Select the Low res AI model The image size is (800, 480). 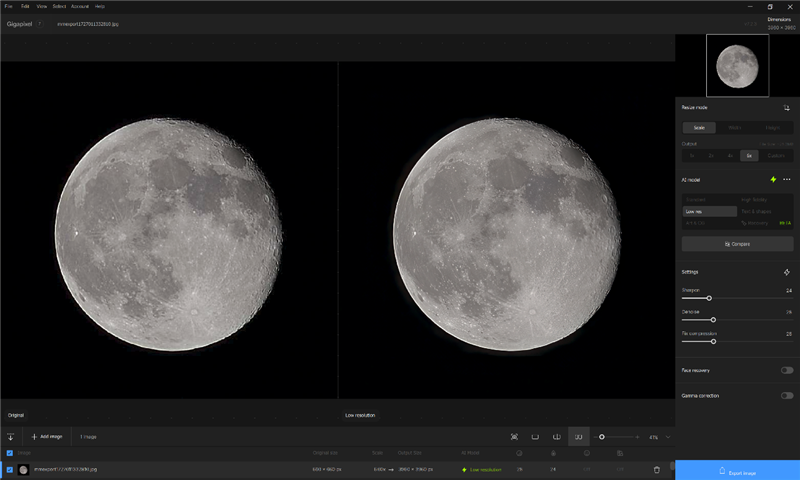click(710, 211)
